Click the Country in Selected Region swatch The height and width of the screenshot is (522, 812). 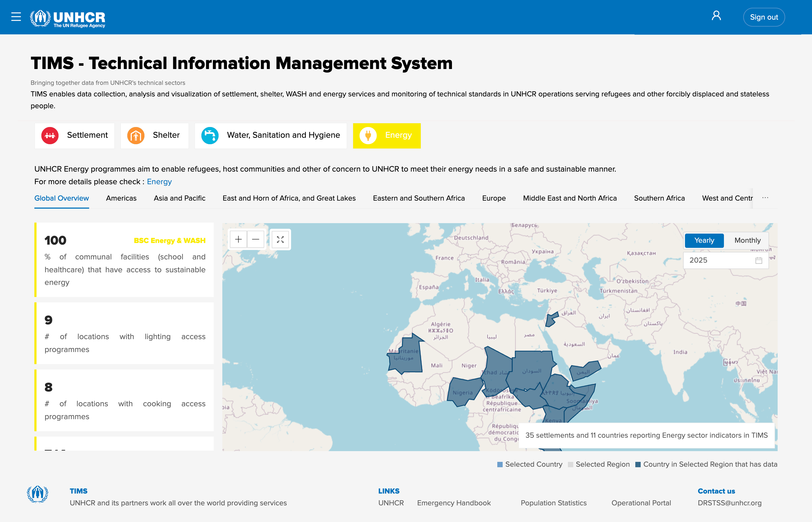point(638,464)
